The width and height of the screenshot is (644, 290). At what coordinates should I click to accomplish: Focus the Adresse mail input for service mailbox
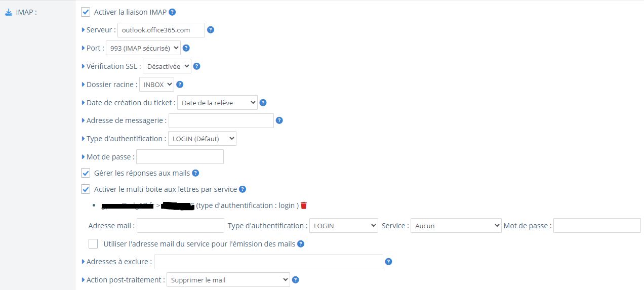point(180,226)
